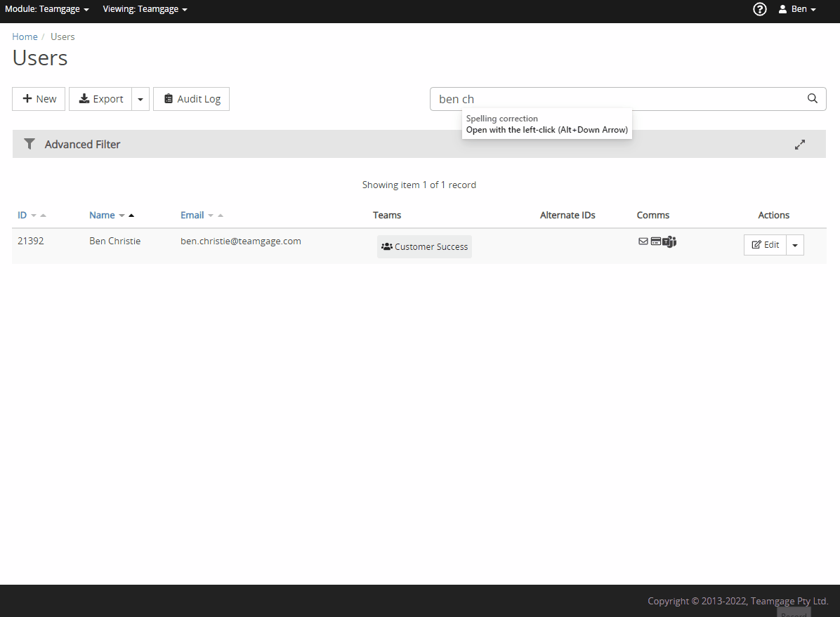Click the 'Showing item 1 of 1 record' text
Viewport: 840px width, 617px height.
(419, 185)
